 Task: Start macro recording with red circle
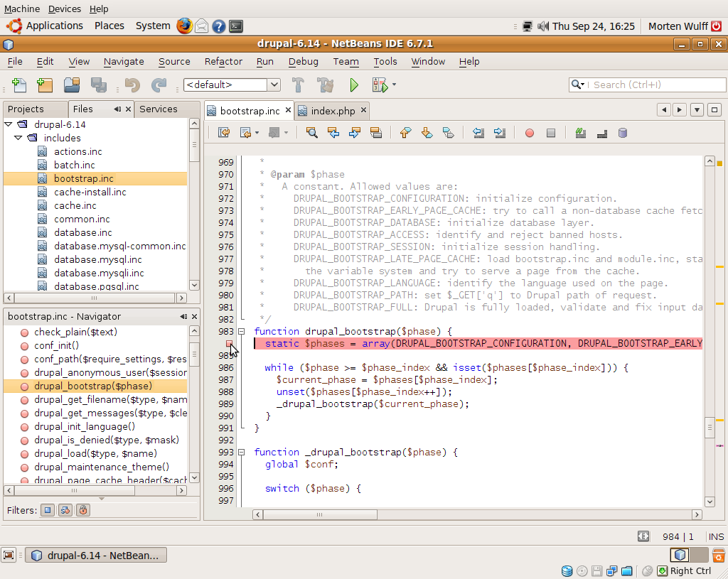(x=529, y=134)
